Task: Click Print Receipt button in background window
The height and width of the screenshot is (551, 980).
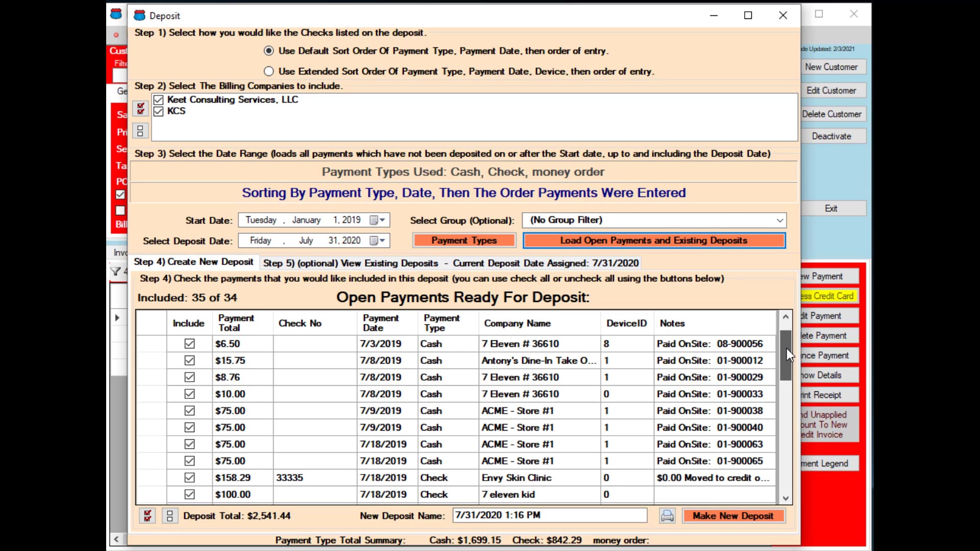Action: coord(829,395)
